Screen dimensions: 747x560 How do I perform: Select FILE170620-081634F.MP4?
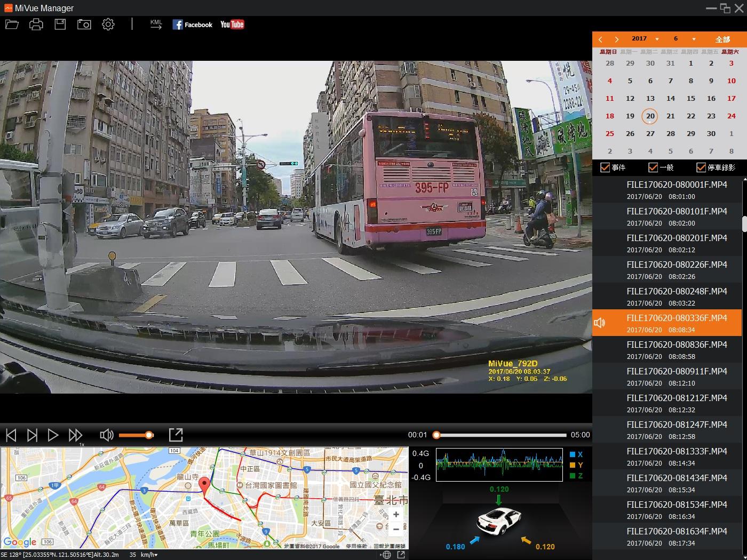667,537
